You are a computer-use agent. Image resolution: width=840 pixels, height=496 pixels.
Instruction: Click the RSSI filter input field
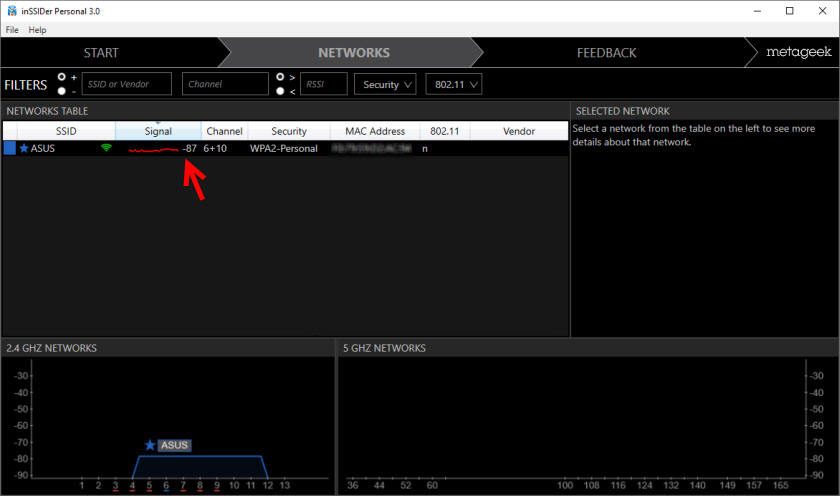pyautogui.click(x=323, y=85)
